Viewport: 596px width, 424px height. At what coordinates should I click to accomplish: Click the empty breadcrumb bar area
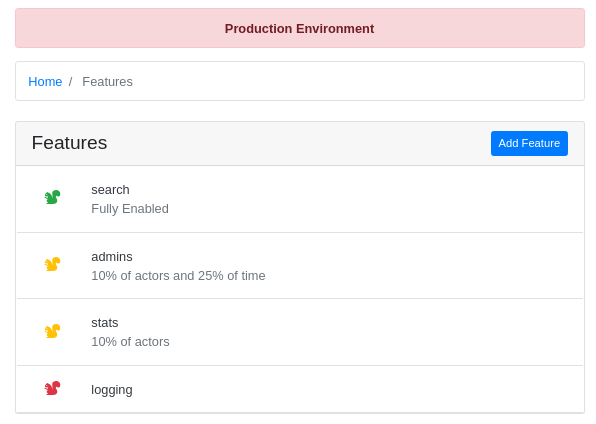pos(357,81)
